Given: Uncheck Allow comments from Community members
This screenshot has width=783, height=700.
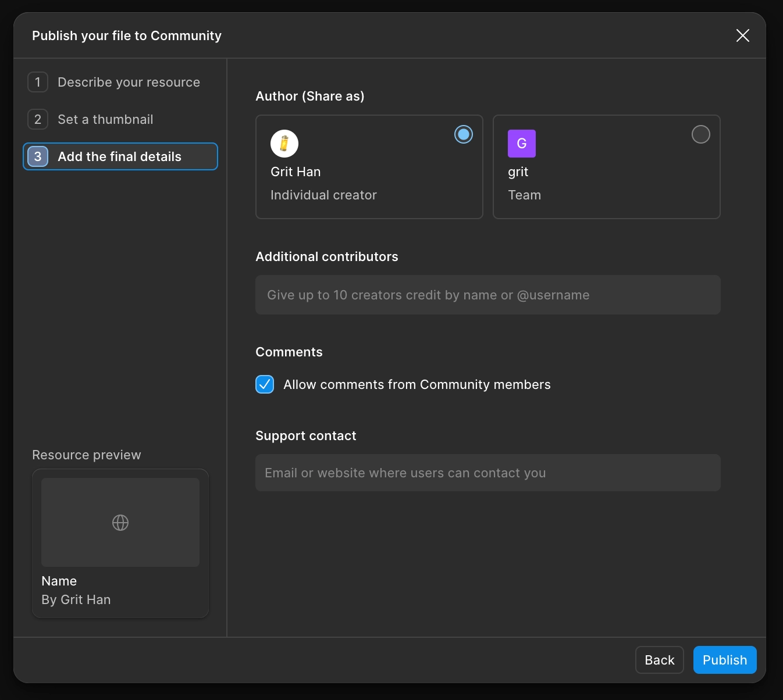Looking at the screenshot, I should coord(265,384).
